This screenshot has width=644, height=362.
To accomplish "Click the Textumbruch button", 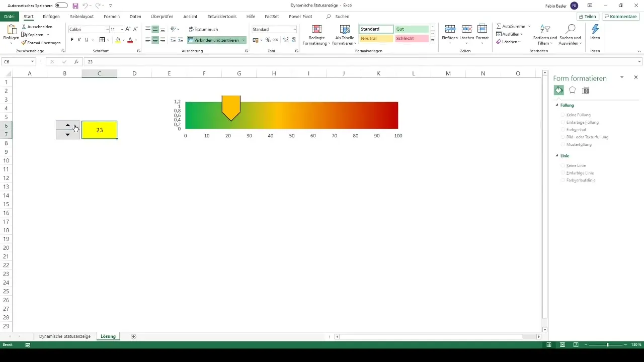I will [203, 29].
